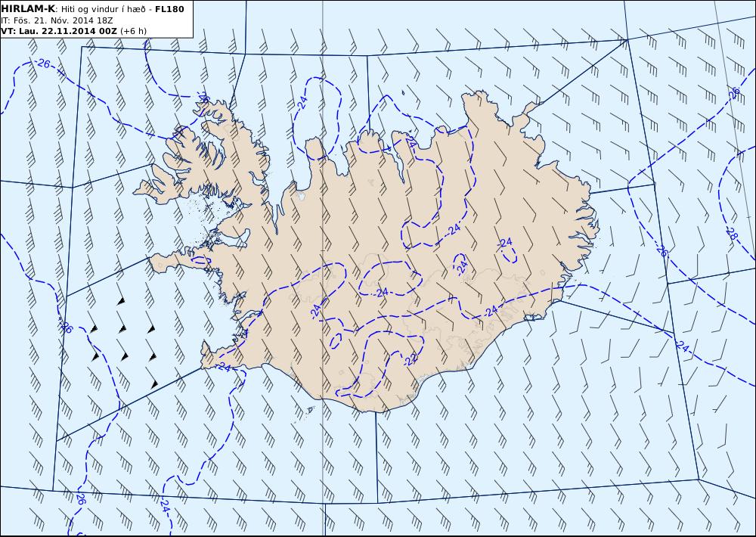This screenshot has width=756, height=537.
Task: Click the '(+6 h)' forecast offset text
Action: [134, 31]
